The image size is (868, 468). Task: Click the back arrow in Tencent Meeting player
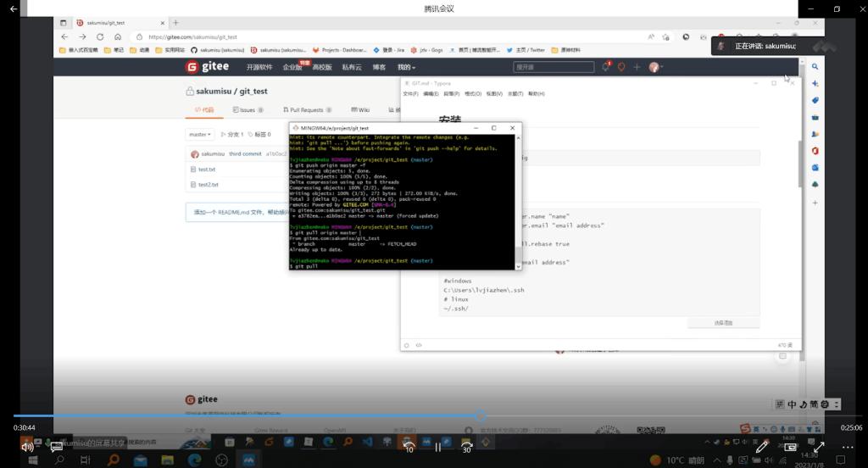point(13,8)
